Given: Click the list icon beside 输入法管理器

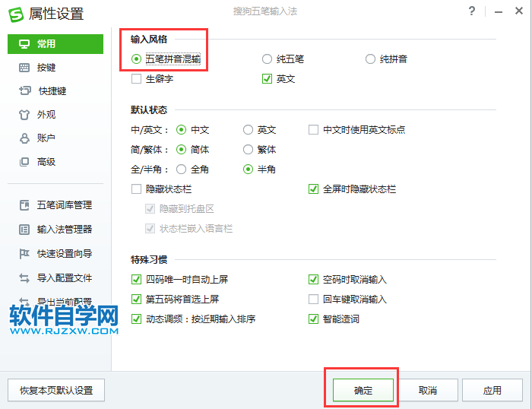Looking at the screenshot, I should (24, 230).
